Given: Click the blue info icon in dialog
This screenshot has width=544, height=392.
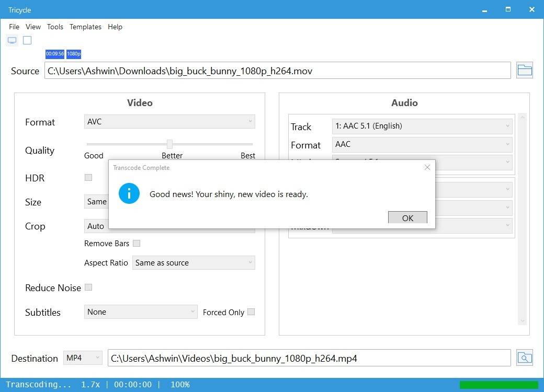Looking at the screenshot, I should pyautogui.click(x=129, y=193).
